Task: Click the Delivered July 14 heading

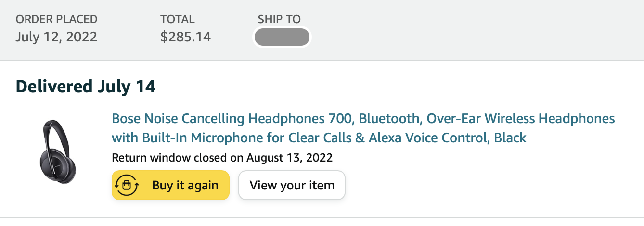Action: tap(86, 87)
